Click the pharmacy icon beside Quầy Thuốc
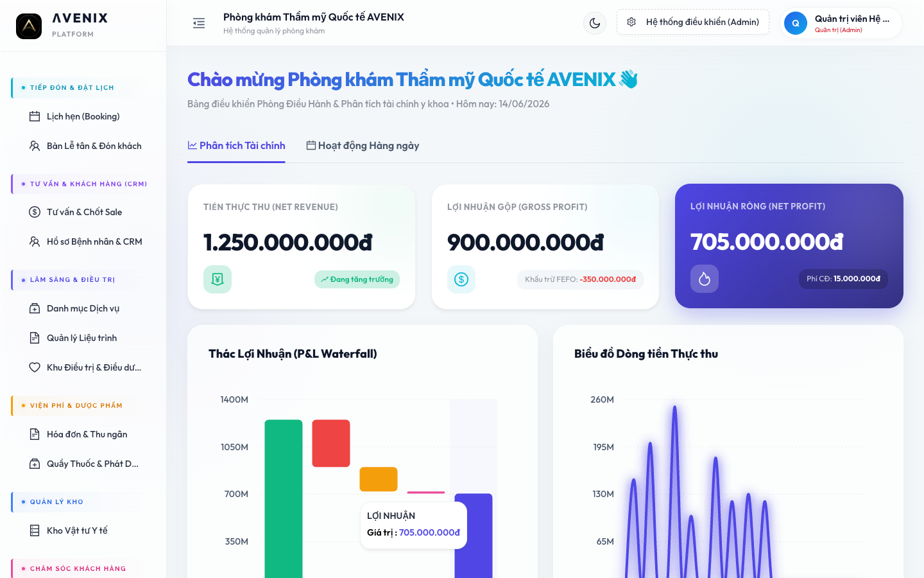Image resolution: width=924 pixels, height=578 pixels. click(x=35, y=464)
